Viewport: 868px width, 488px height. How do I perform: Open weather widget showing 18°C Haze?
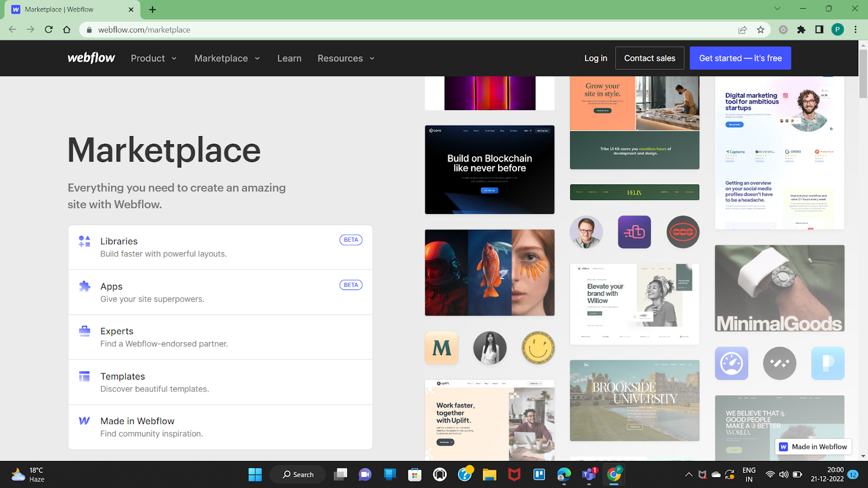click(28, 474)
